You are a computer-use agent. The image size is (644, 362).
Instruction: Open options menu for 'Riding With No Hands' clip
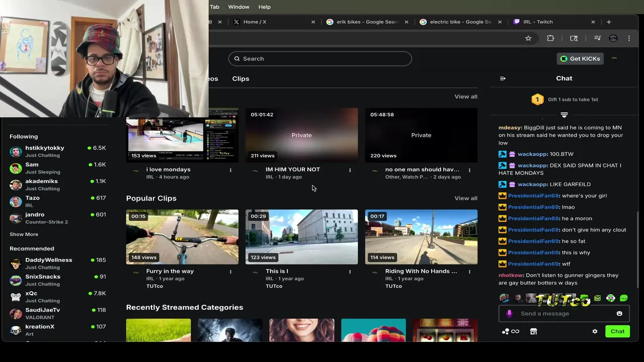(469, 271)
